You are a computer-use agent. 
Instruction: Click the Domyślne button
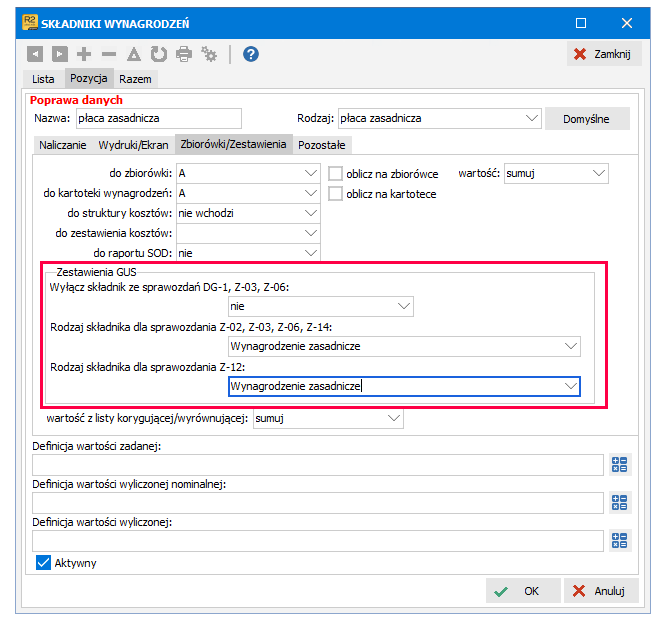click(587, 119)
